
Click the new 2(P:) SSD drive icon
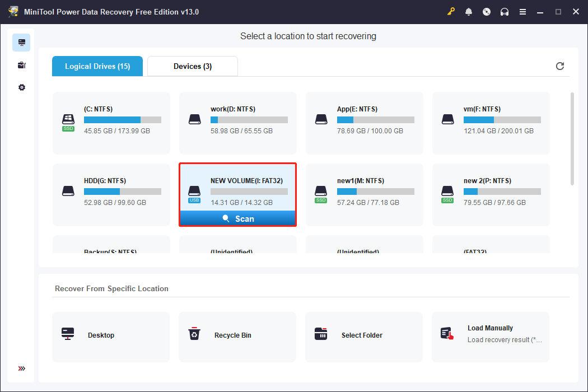(x=447, y=194)
